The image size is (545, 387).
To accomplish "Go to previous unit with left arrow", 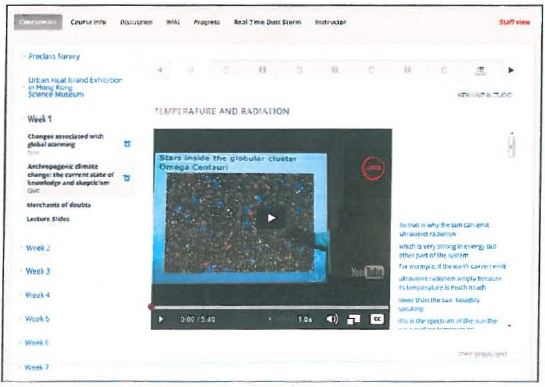I will click(160, 70).
